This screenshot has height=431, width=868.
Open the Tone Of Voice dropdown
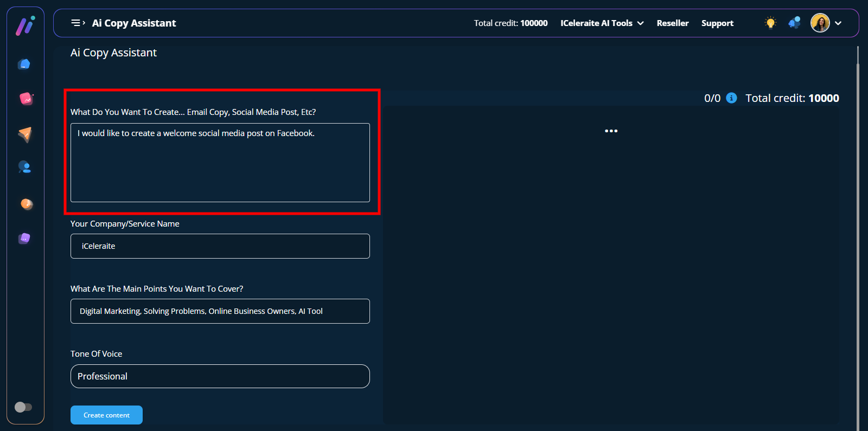click(220, 376)
